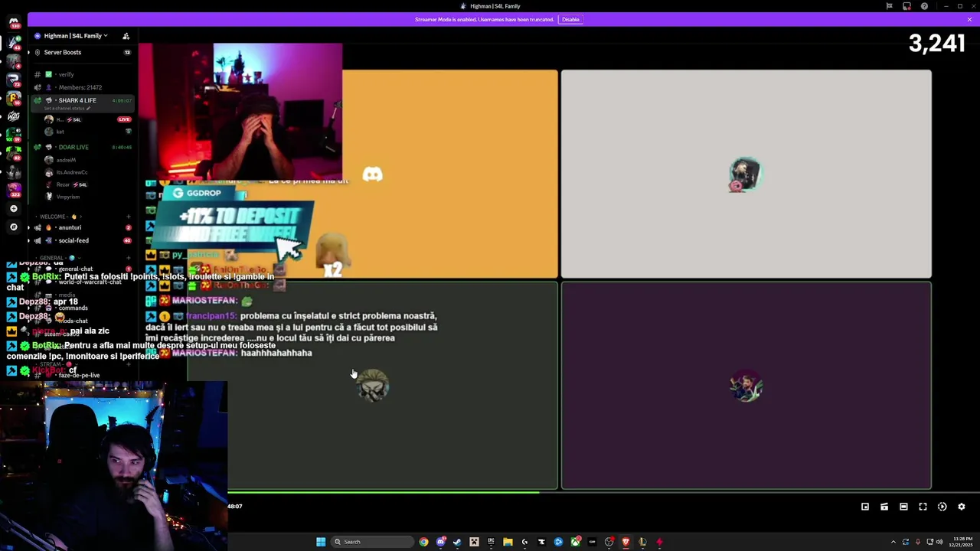Viewport: 980px width, 551px height.
Task: Toggle picture-in-picture mini player icon
Action: (865, 507)
